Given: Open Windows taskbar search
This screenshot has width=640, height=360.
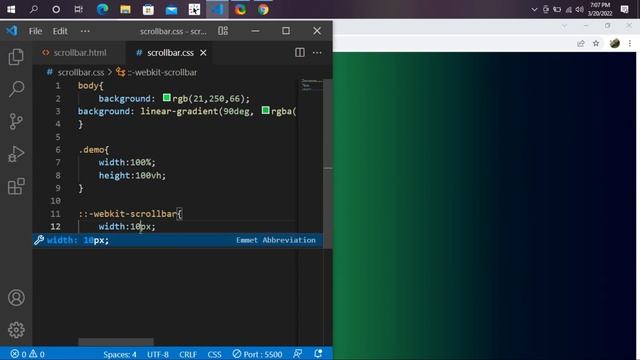Looking at the screenshot, I should (x=34, y=9).
